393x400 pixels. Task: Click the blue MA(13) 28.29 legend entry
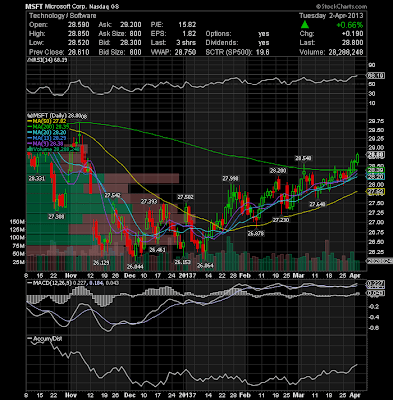pyautogui.click(x=47, y=138)
